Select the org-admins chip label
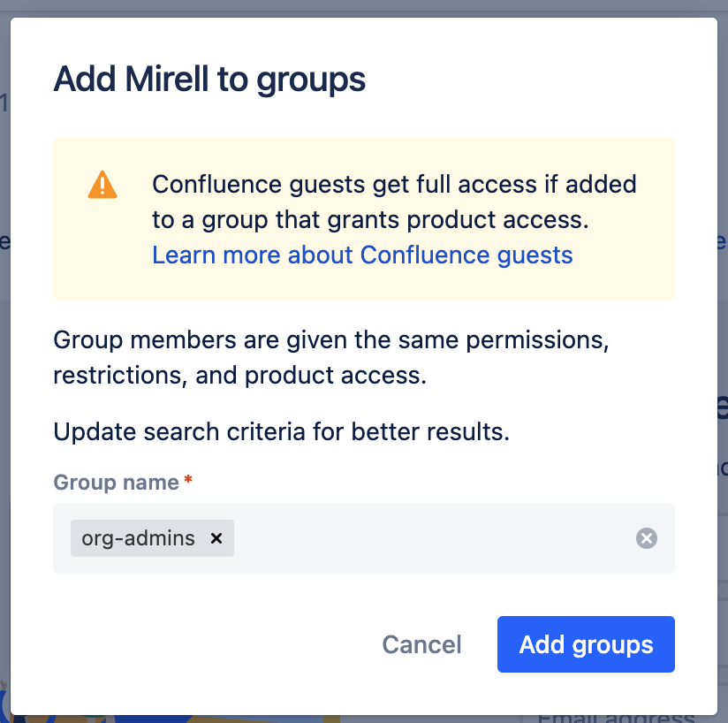Image resolution: width=728 pixels, height=723 pixels. tap(139, 538)
